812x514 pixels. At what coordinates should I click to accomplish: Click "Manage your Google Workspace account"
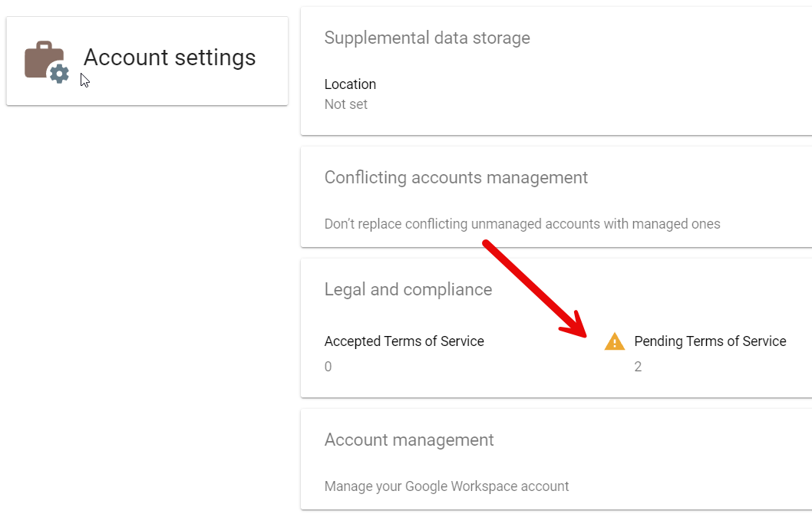[x=446, y=486]
